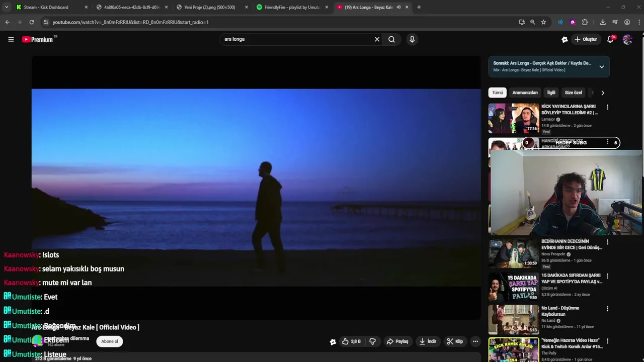The width and height of the screenshot is (644, 362).
Task: Start voice search with microphone icon
Action: [412, 39]
